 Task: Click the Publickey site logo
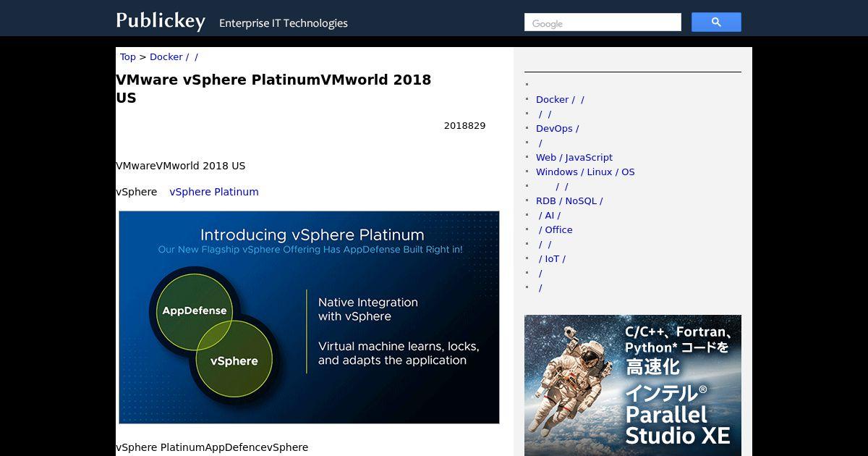[x=161, y=21]
